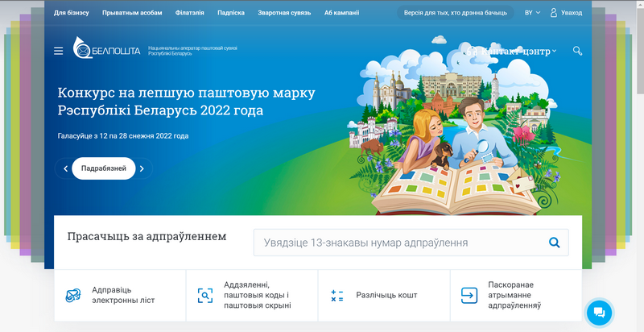Click the electronic letter envelope icon
This screenshot has height=332, width=644.
73,295
